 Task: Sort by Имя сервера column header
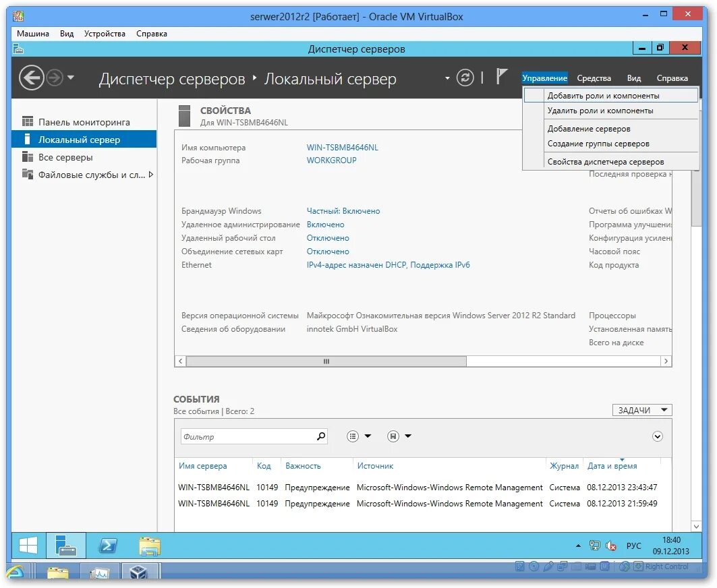point(202,466)
